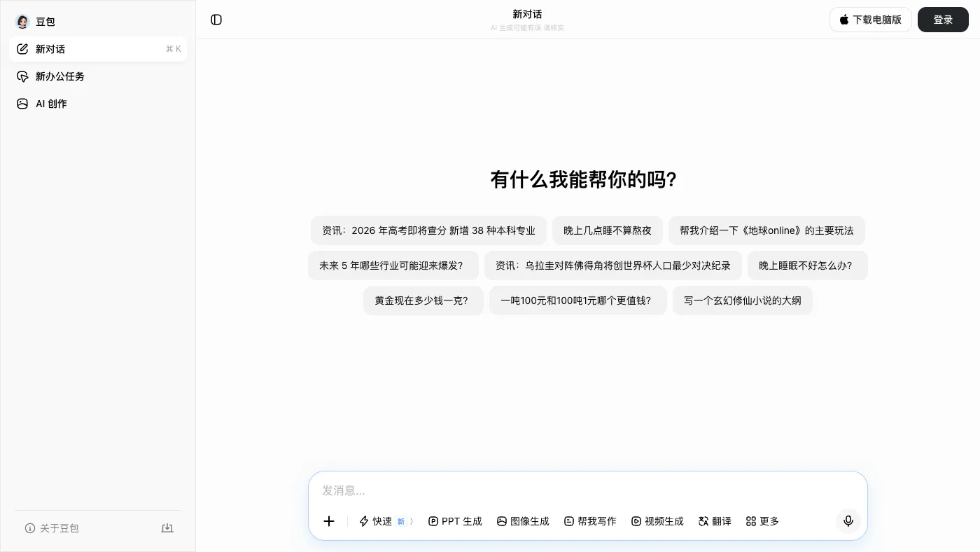
Task: Choose the 未来 5 年哪些行业 suggestion
Action: 393,265
